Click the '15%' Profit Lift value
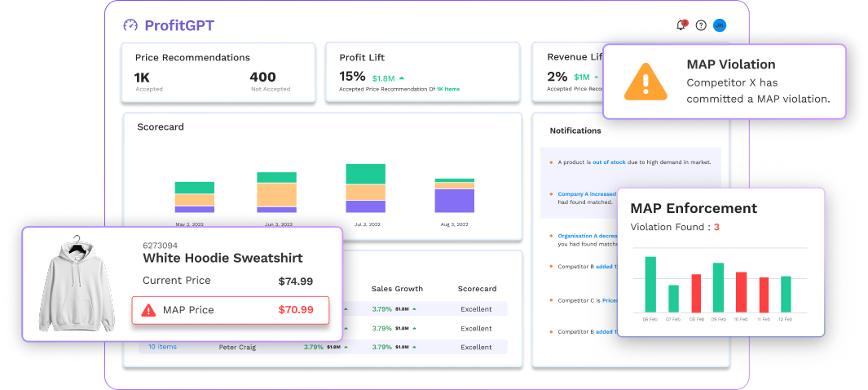 (x=352, y=77)
